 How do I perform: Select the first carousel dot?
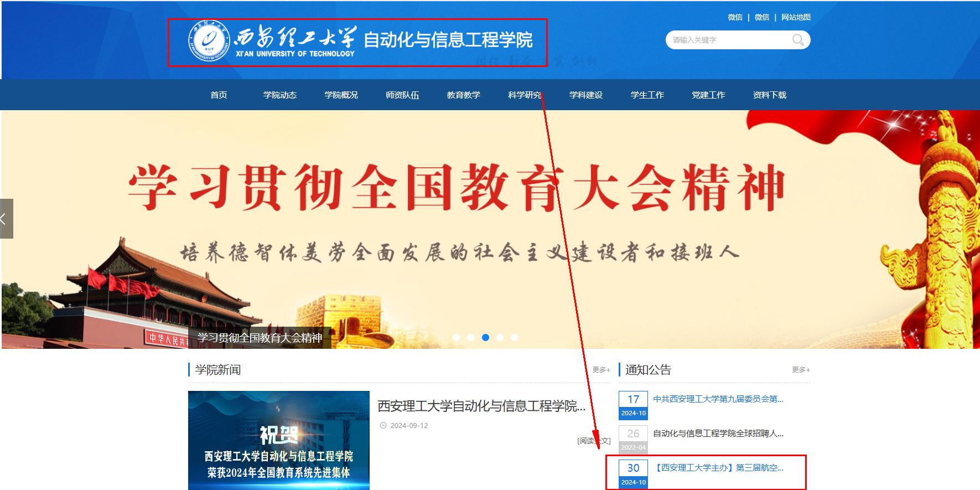tap(457, 337)
